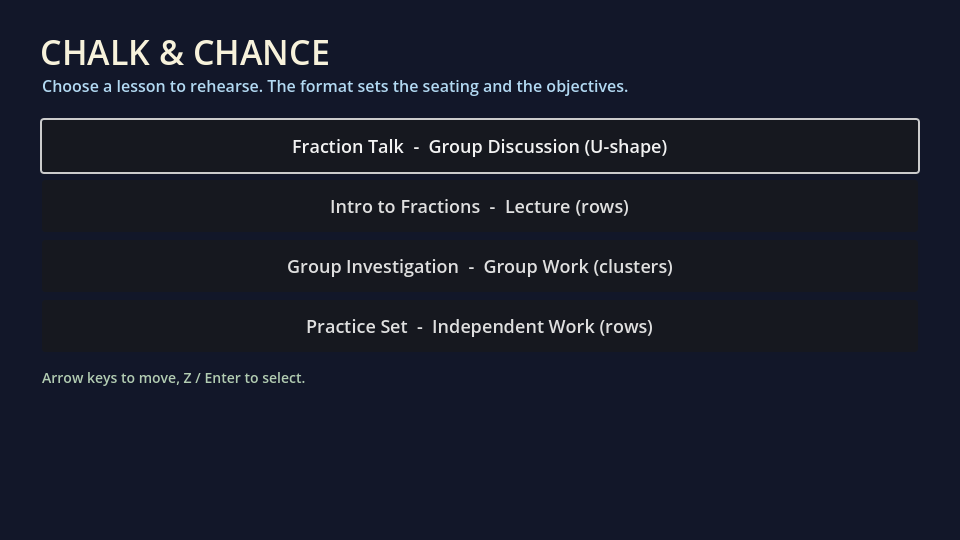Click the 'Independent Work (rows)' format label
Viewport: 960px width, 540px height.
(x=542, y=327)
